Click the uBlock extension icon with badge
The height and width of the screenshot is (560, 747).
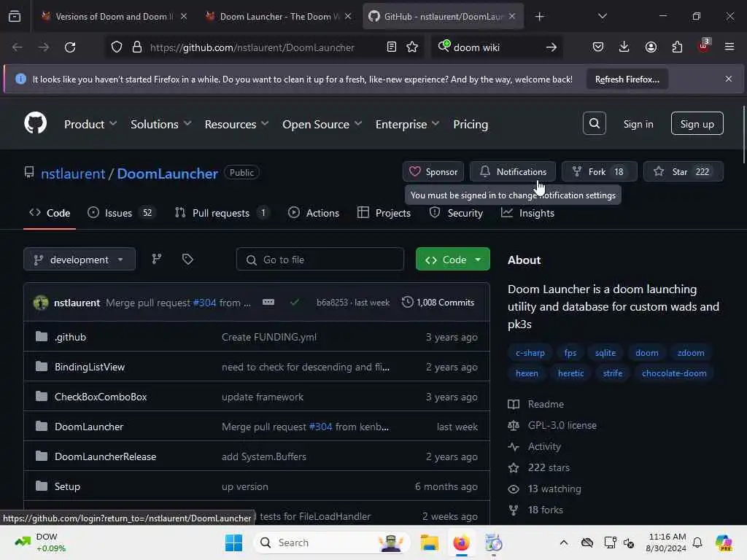pyautogui.click(x=704, y=46)
